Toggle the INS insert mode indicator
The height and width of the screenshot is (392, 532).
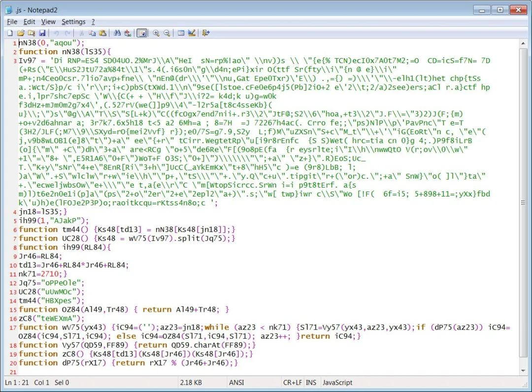311,383
